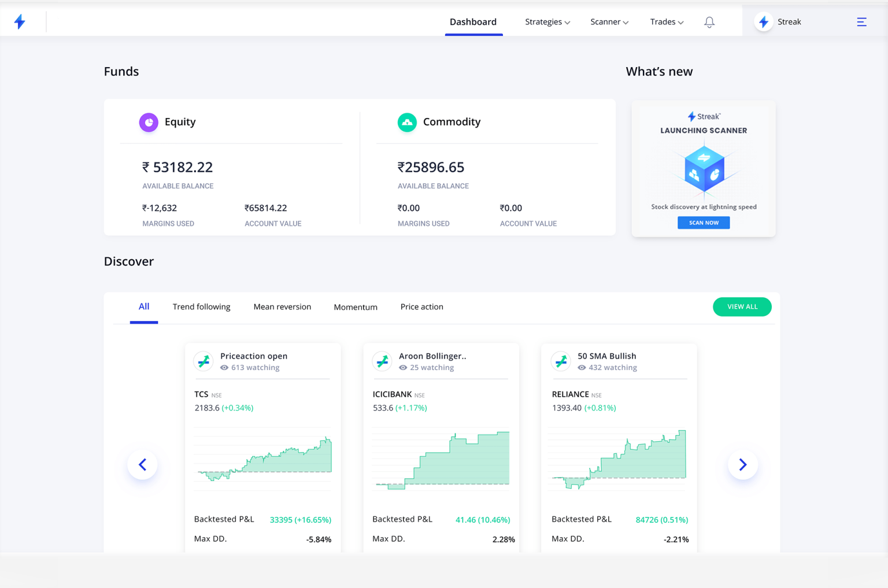Switch to the Momentum filter tab
The image size is (888, 588).
pos(355,306)
